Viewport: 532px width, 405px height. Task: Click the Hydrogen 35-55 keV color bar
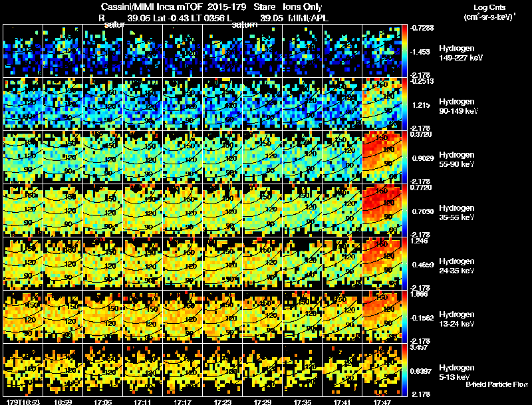404,211
